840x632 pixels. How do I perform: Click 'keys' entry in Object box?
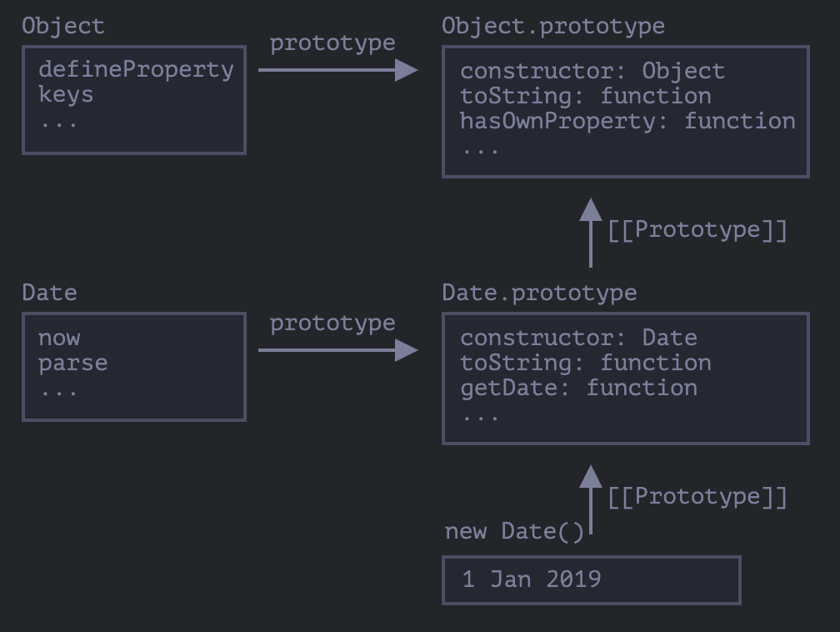(66, 95)
